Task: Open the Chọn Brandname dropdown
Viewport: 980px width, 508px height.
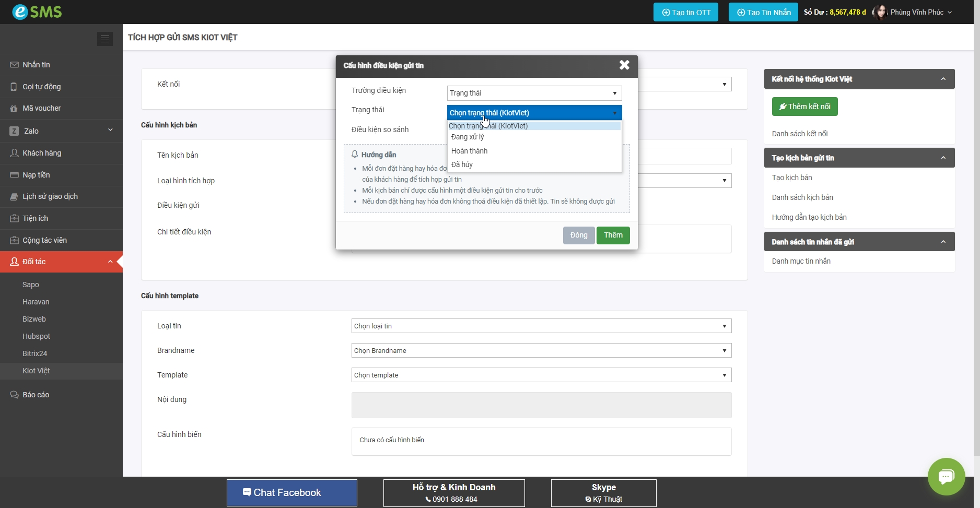Action: [x=541, y=350]
